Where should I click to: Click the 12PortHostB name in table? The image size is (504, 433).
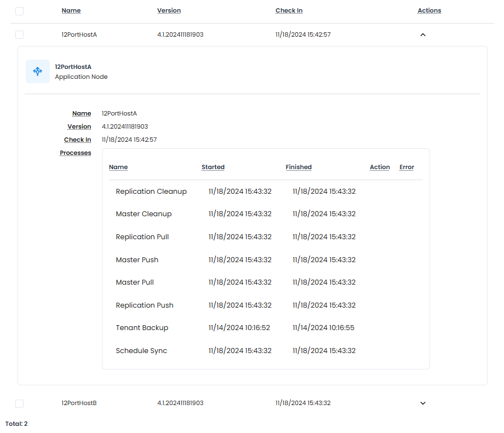pos(79,403)
